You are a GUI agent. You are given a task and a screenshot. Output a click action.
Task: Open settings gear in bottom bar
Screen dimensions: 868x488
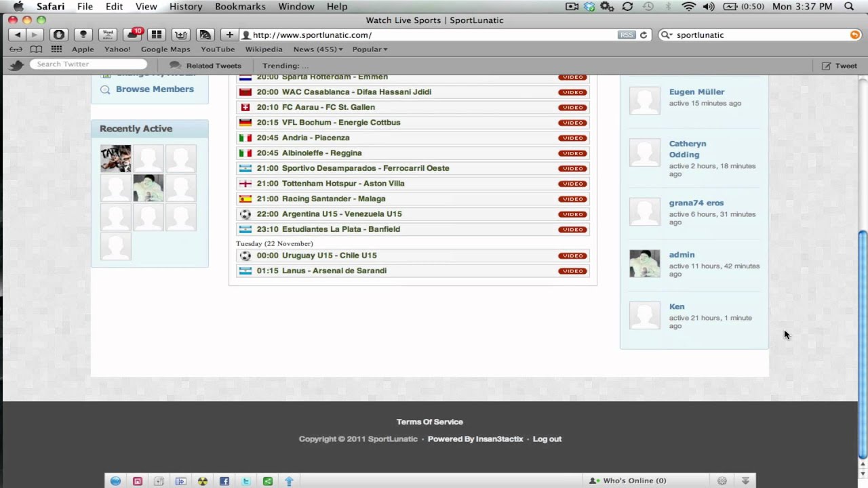click(722, 481)
